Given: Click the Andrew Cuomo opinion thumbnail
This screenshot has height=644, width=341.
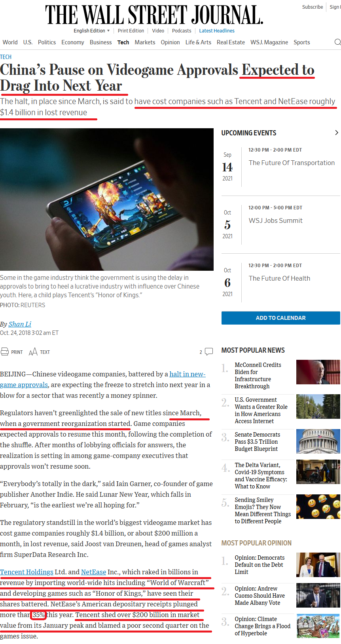Looking at the screenshot, I should tap(318, 595).
